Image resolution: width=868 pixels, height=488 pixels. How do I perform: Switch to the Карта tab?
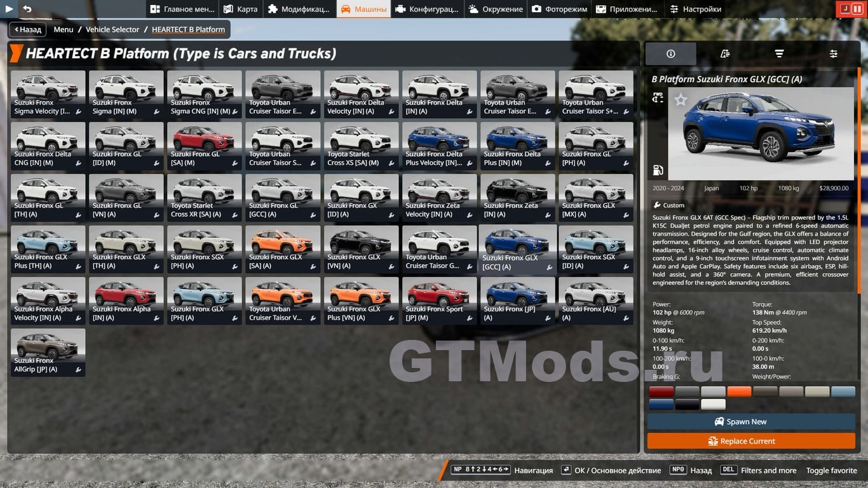coord(240,9)
